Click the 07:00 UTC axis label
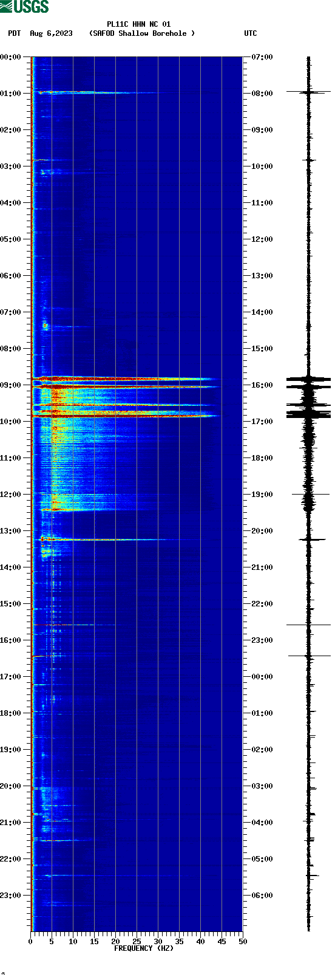 (262, 57)
